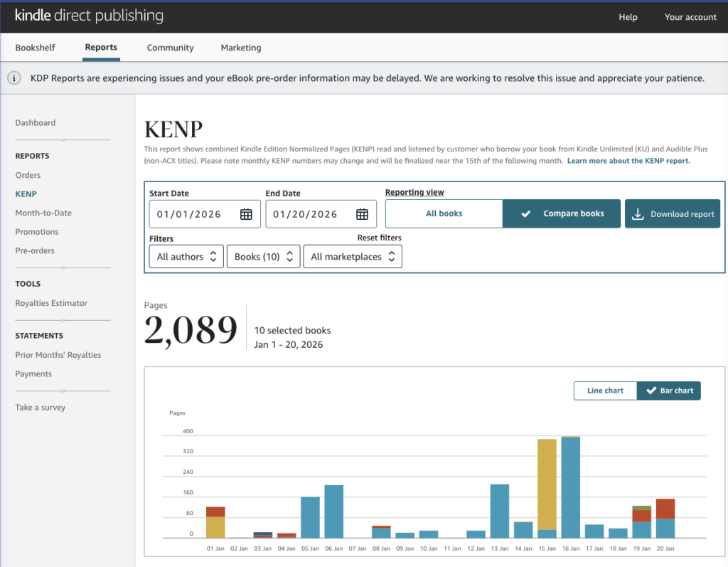Screen dimensions: 728x567
Task: Click the Start Date calendar icon
Action: pyautogui.click(x=246, y=214)
